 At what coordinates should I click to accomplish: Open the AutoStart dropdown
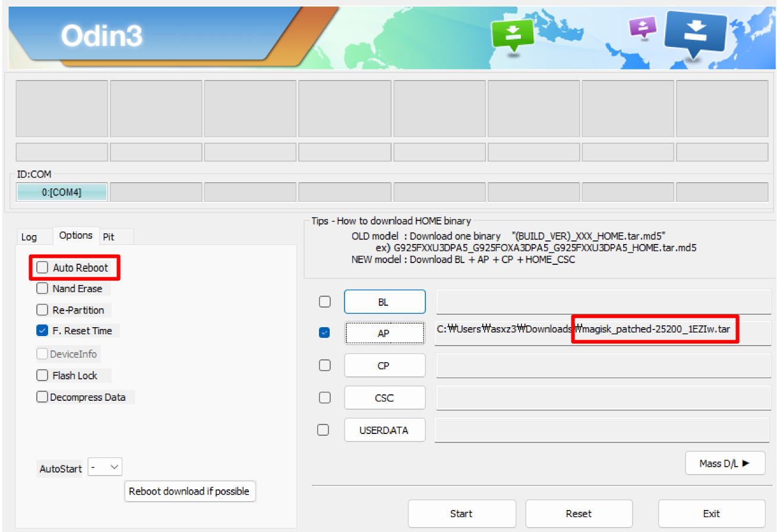point(105,467)
